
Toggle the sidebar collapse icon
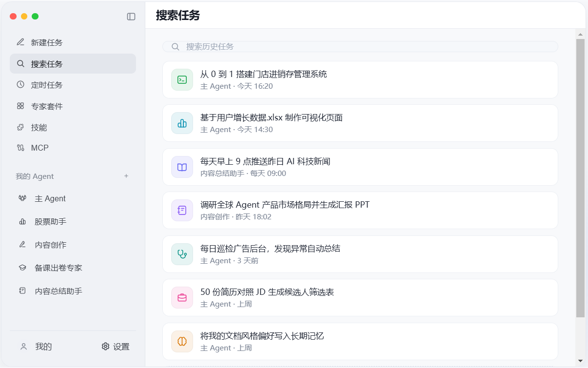click(131, 17)
